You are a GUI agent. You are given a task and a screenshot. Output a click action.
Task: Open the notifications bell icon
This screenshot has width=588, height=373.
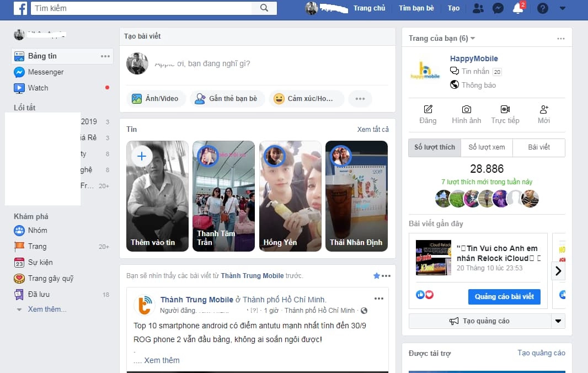[517, 8]
